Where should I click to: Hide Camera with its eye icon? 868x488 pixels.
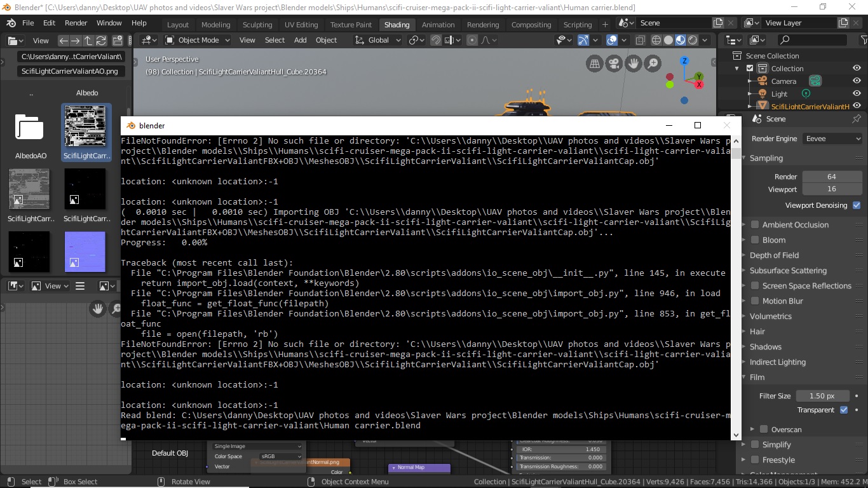pyautogui.click(x=857, y=81)
